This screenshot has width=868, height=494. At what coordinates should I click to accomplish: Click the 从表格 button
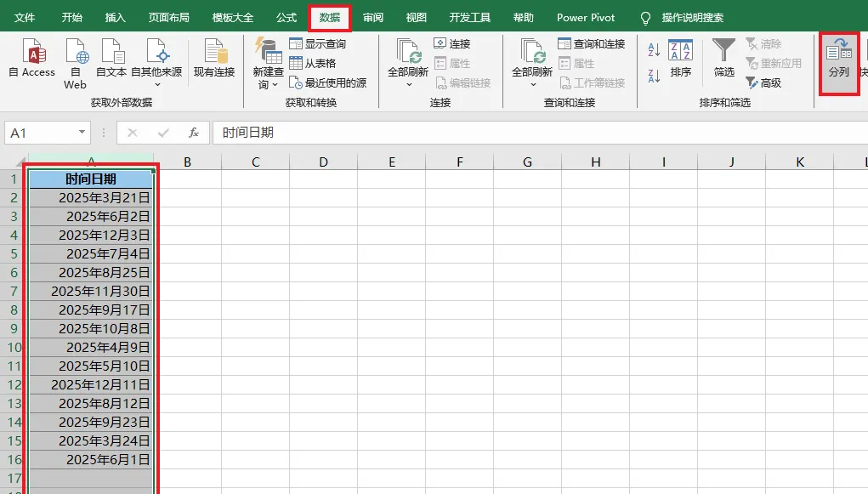[x=313, y=64]
